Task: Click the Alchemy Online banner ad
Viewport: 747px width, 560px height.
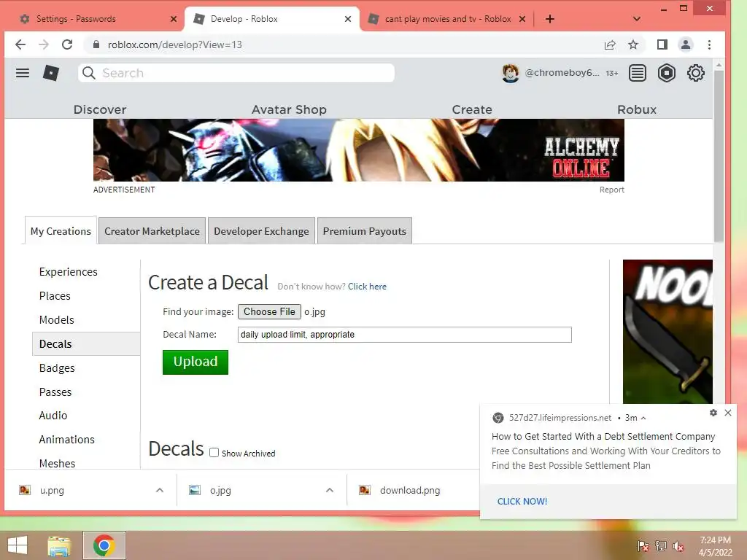Action: click(359, 150)
